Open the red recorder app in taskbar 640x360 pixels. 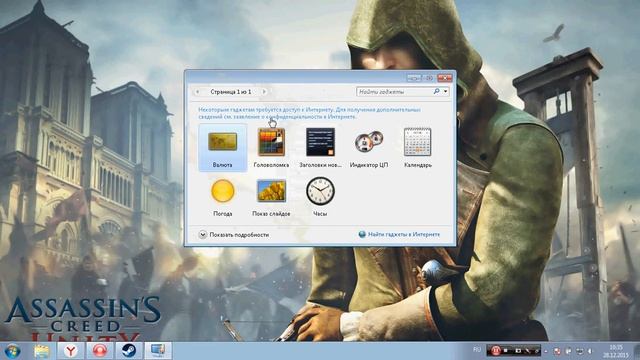click(x=100, y=351)
